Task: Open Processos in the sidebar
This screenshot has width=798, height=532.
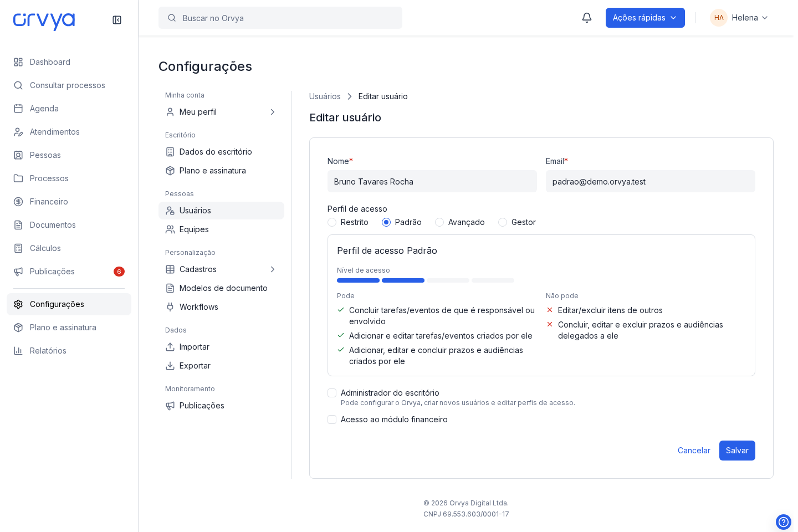Action: [69, 178]
